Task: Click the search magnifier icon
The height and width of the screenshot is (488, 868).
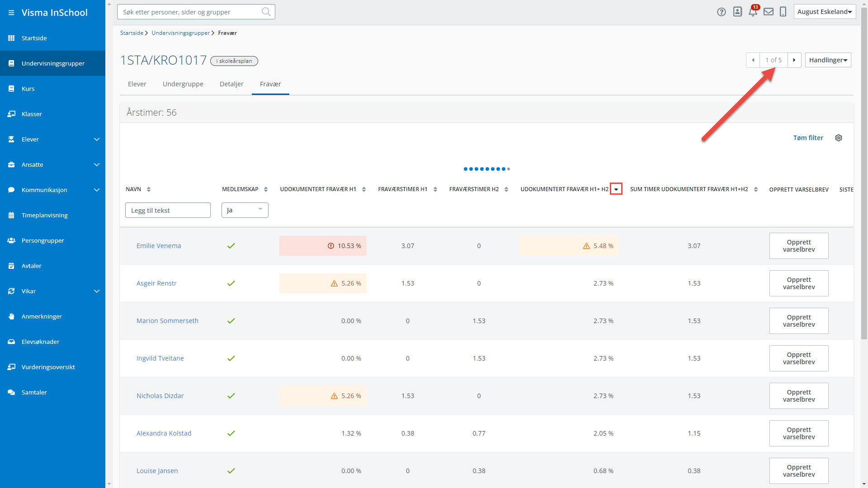Action: (266, 12)
